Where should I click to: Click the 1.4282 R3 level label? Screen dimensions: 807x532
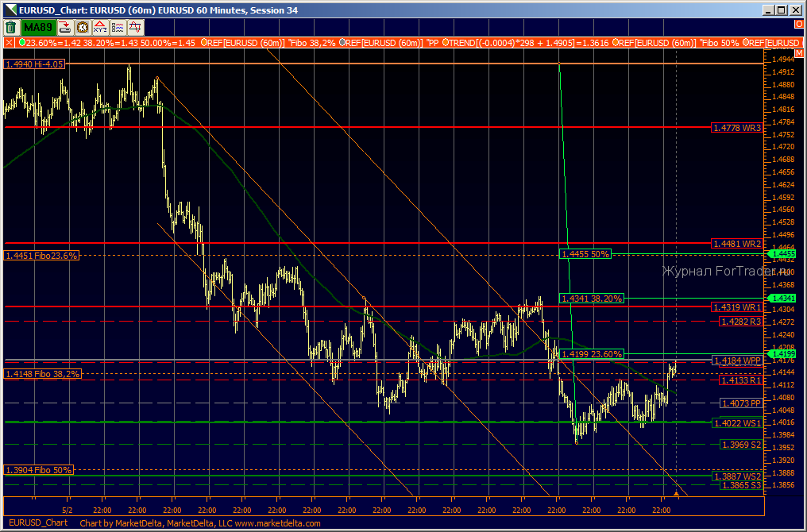pos(740,322)
